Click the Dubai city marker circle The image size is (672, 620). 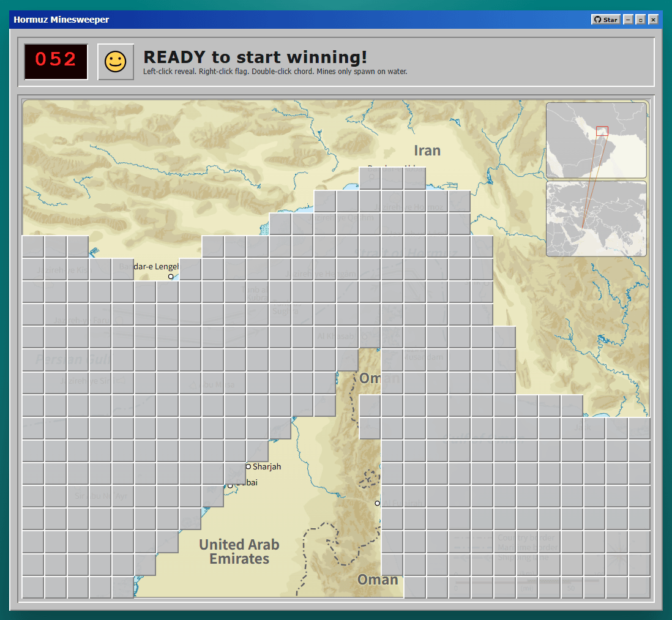(231, 485)
